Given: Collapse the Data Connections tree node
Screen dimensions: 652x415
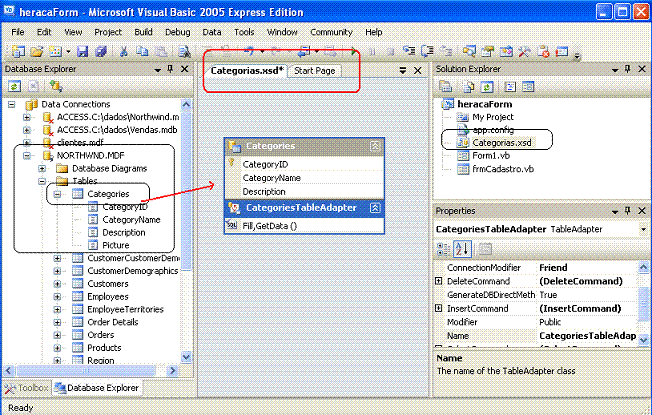Looking at the screenshot, I should (x=12, y=104).
